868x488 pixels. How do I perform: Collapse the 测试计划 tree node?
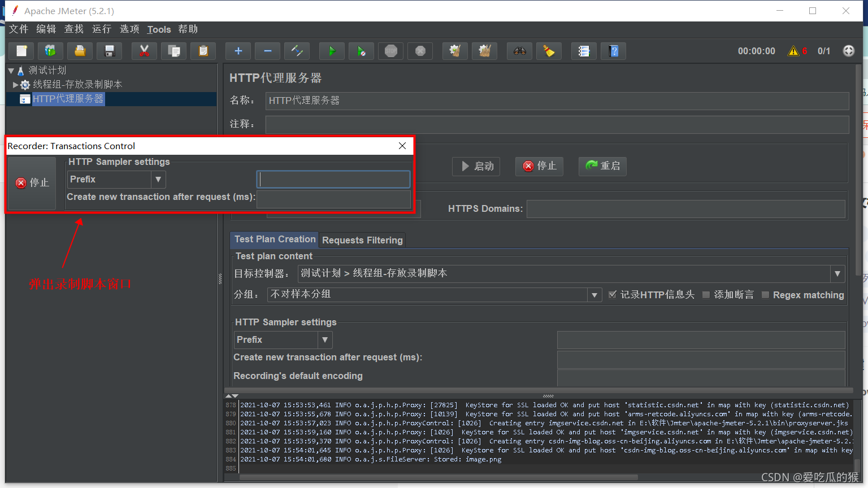pyautogui.click(x=11, y=71)
